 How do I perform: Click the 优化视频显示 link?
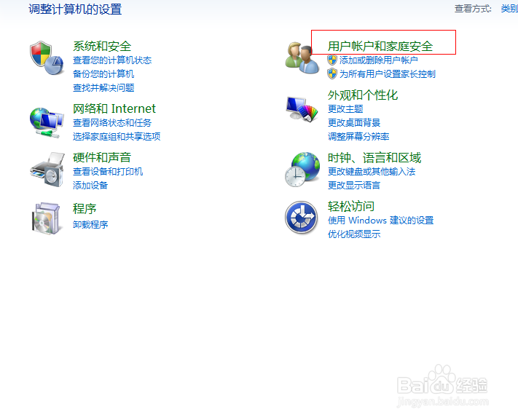click(354, 234)
